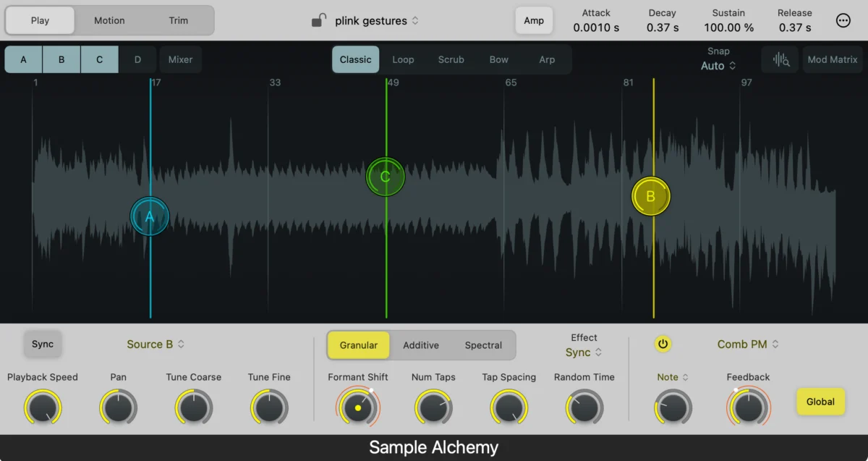Switch to the Trim tab

[x=179, y=20]
